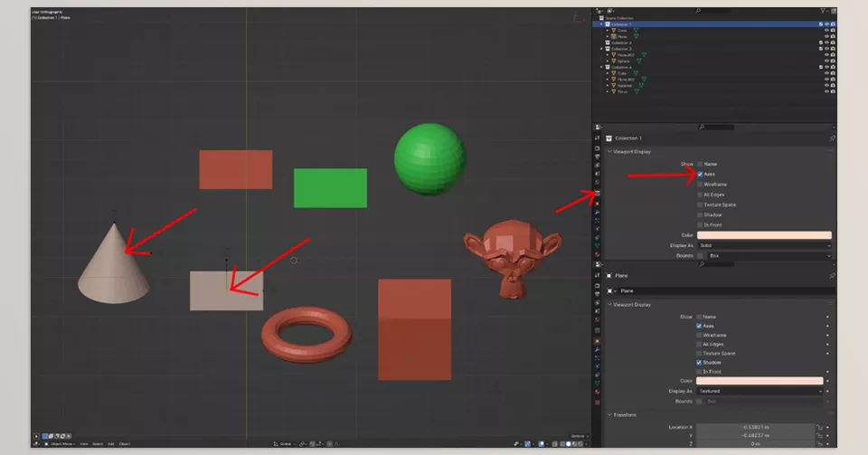The image size is (868, 455).
Task: Disable Suzanne in renders via camera icon
Action: [x=833, y=85]
